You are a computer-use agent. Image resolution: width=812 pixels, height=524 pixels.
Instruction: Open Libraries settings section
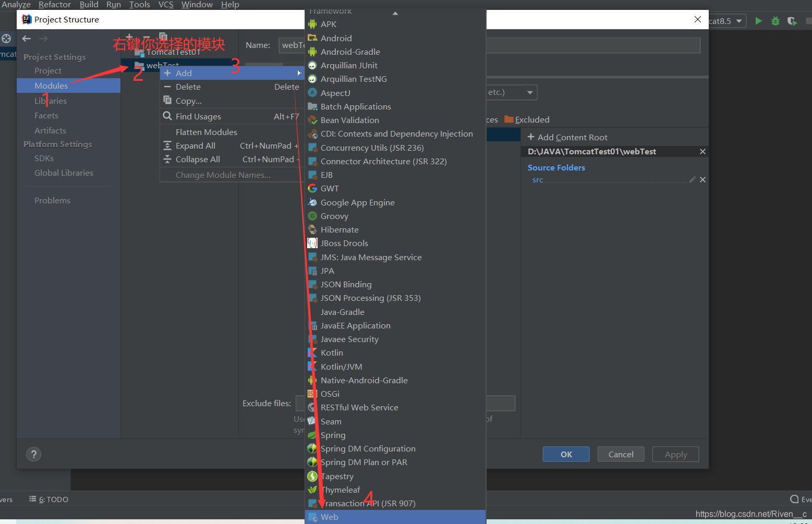(x=51, y=101)
